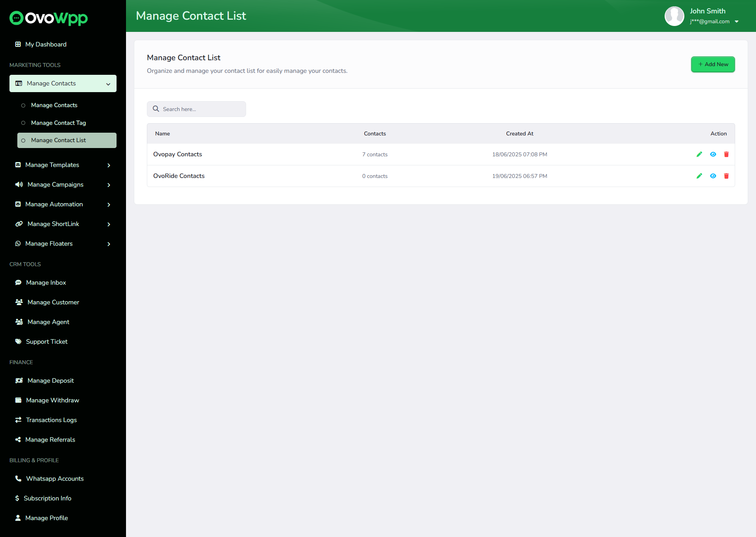This screenshot has width=756, height=537.
Task: Open Subscription Info page
Action: tap(47, 498)
